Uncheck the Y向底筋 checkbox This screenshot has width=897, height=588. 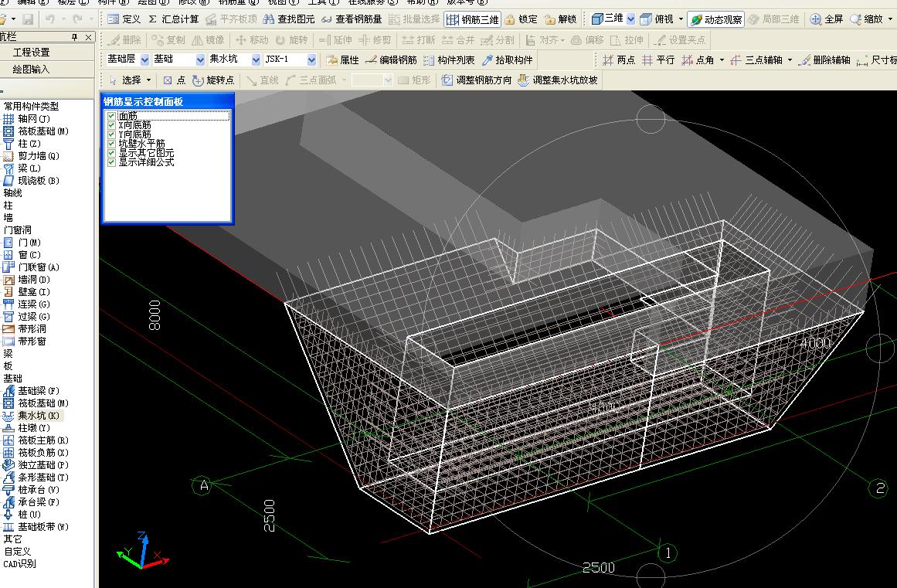[x=111, y=134]
